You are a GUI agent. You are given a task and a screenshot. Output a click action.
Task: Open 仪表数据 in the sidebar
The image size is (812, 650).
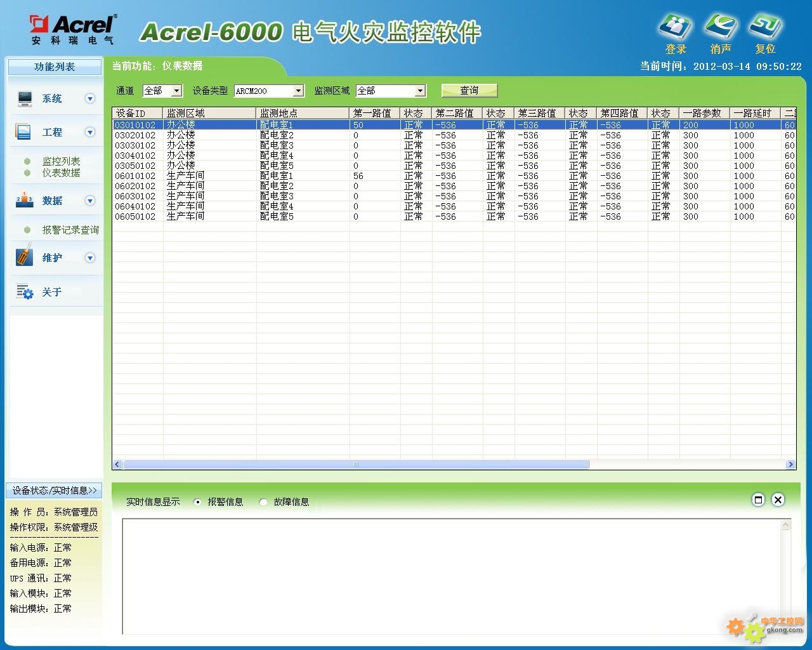(x=61, y=173)
